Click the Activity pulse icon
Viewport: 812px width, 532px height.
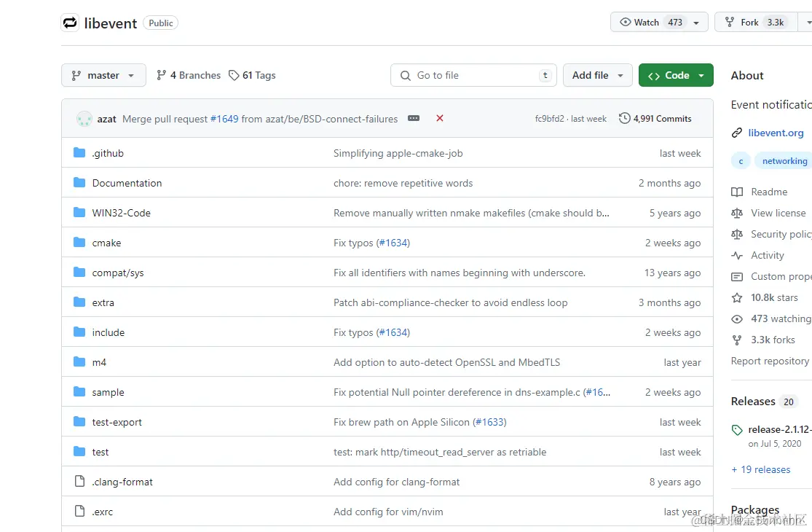(737, 255)
